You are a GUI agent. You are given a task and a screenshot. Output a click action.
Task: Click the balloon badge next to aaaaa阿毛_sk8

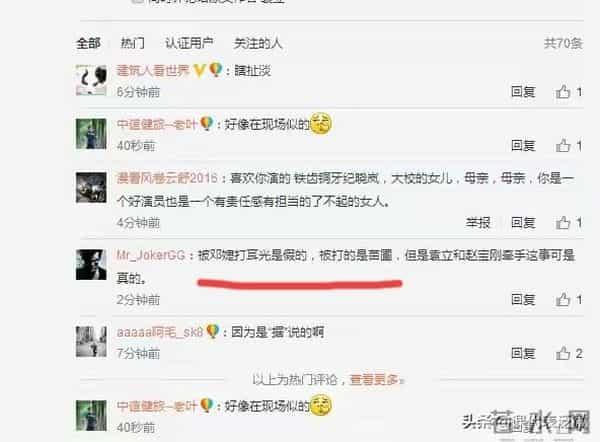click(212, 332)
